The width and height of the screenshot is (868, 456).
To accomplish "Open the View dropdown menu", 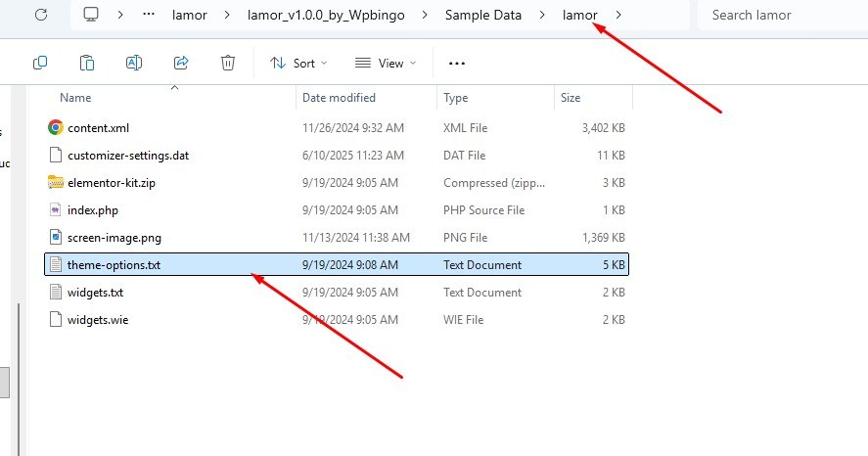I will tap(386, 63).
